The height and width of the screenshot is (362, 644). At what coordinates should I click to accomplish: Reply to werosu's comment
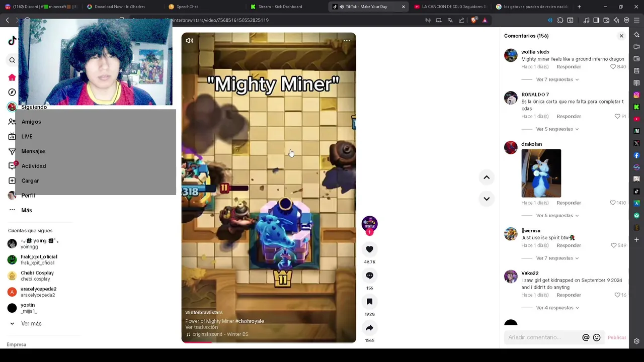569,245
